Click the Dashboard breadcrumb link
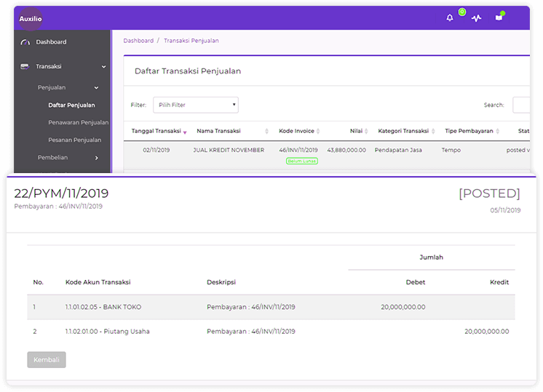543x392 pixels. (138, 41)
